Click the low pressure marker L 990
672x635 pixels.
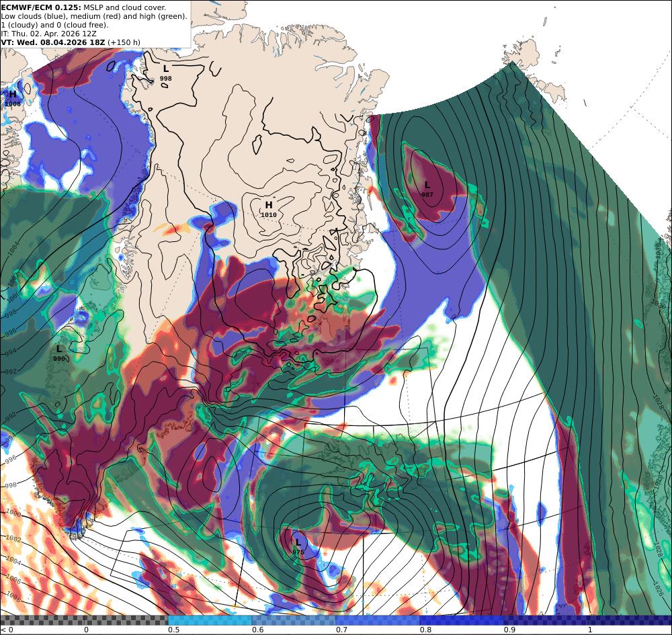click(59, 353)
